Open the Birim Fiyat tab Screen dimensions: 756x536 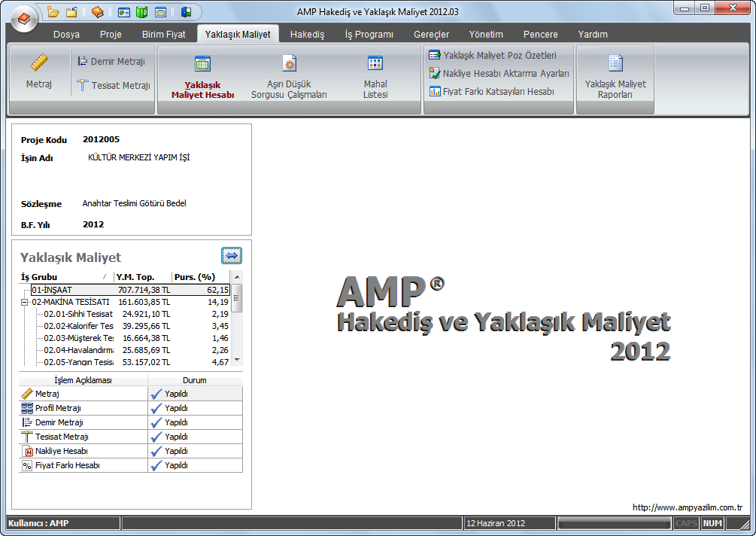pyautogui.click(x=163, y=34)
